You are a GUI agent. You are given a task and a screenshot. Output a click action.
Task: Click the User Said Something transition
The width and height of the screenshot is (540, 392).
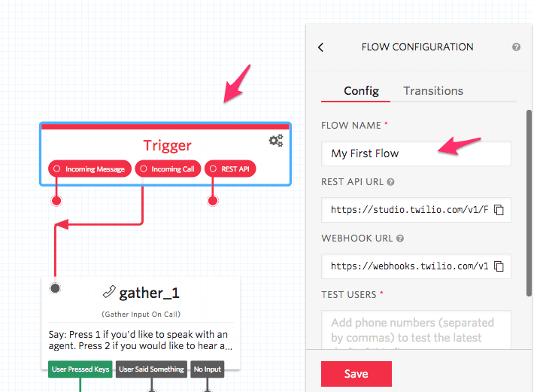[151, 369]
